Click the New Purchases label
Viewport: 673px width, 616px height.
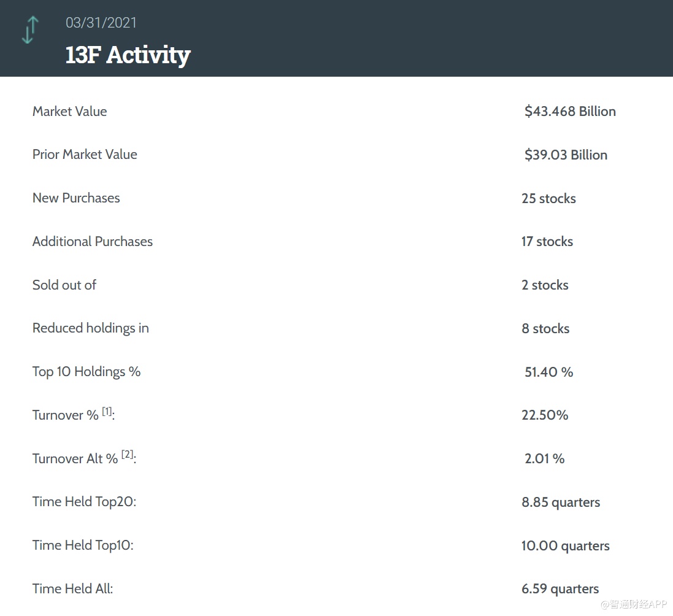[x=76, y=198]
